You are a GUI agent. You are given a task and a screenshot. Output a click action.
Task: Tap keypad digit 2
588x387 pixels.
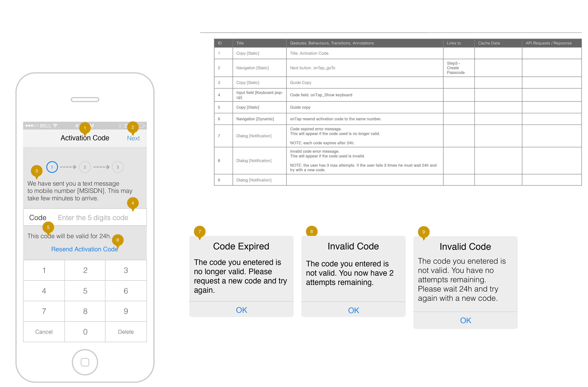point(85,270)
